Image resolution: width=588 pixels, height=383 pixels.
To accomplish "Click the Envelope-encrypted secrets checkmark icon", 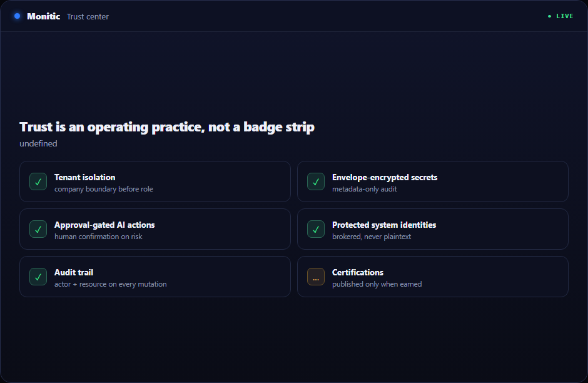I will (x=316, y=181).
